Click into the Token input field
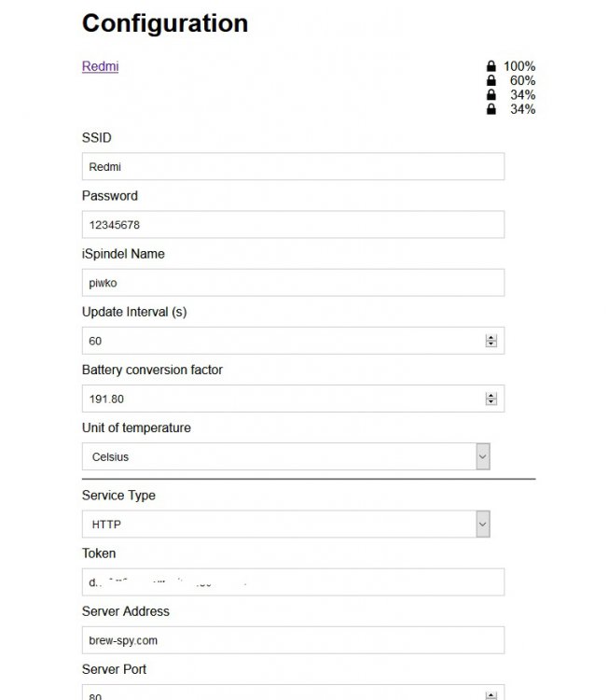The image size is (609, 700). [x=293, y=581]
